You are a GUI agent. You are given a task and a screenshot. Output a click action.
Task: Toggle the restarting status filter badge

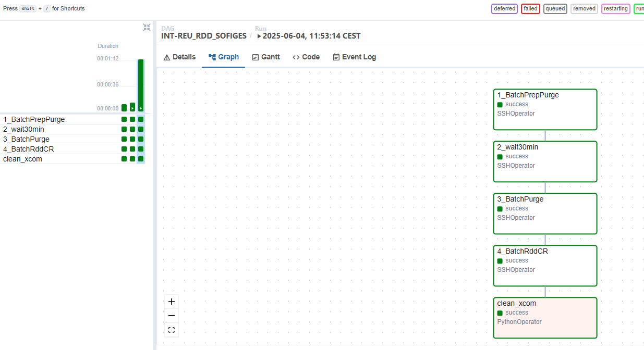[x=616, y=8]
